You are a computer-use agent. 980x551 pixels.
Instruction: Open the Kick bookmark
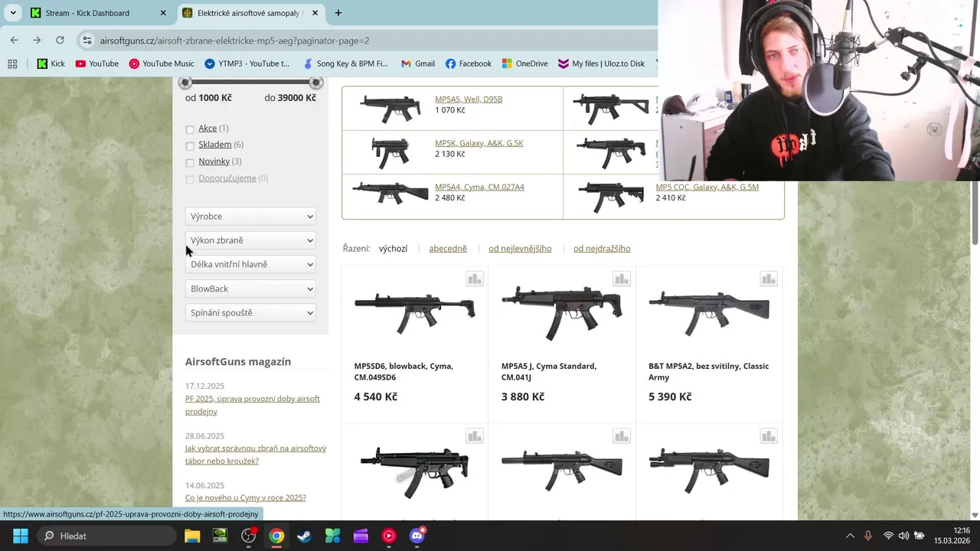[51, 64]
